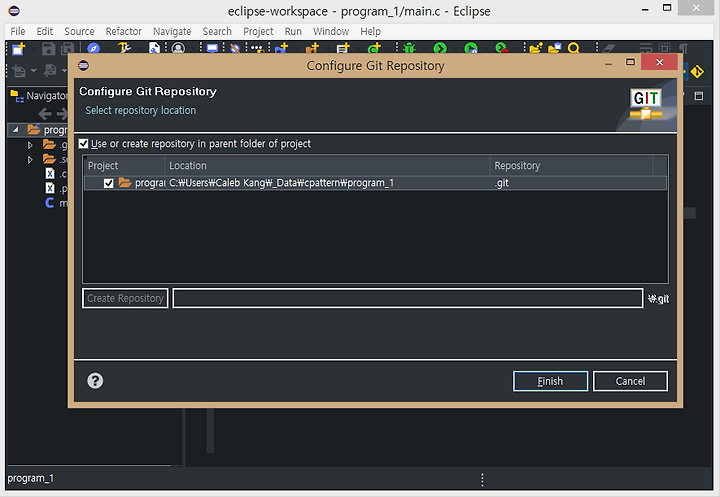Click the Cancel button
Viewport: 720px width, 497px height.
tap(630, 381)
